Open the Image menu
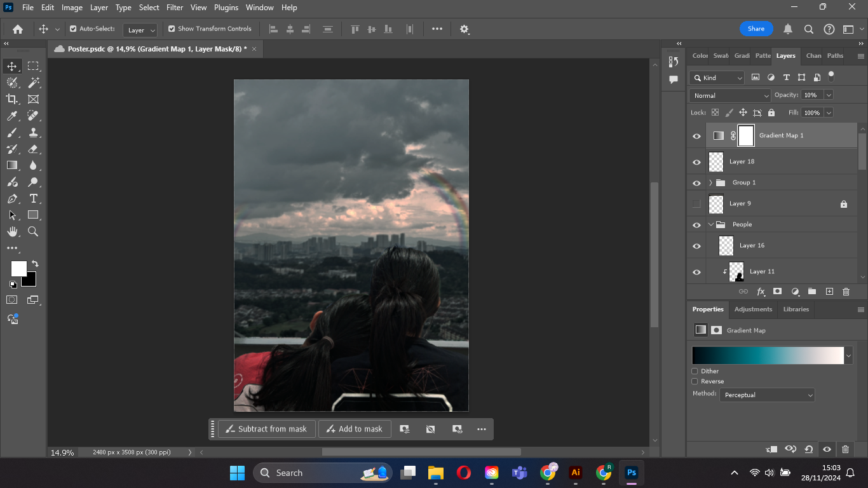 [x=72, y=8]
